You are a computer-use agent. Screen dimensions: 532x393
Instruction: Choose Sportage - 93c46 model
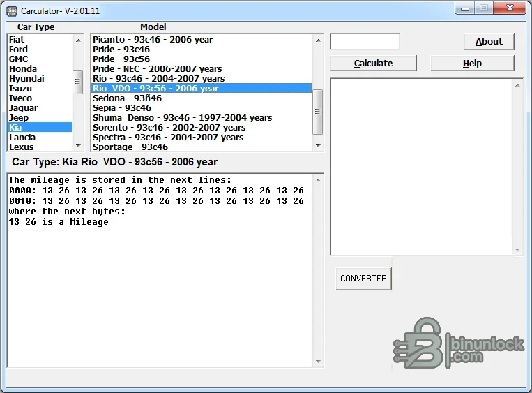[202, 147]
